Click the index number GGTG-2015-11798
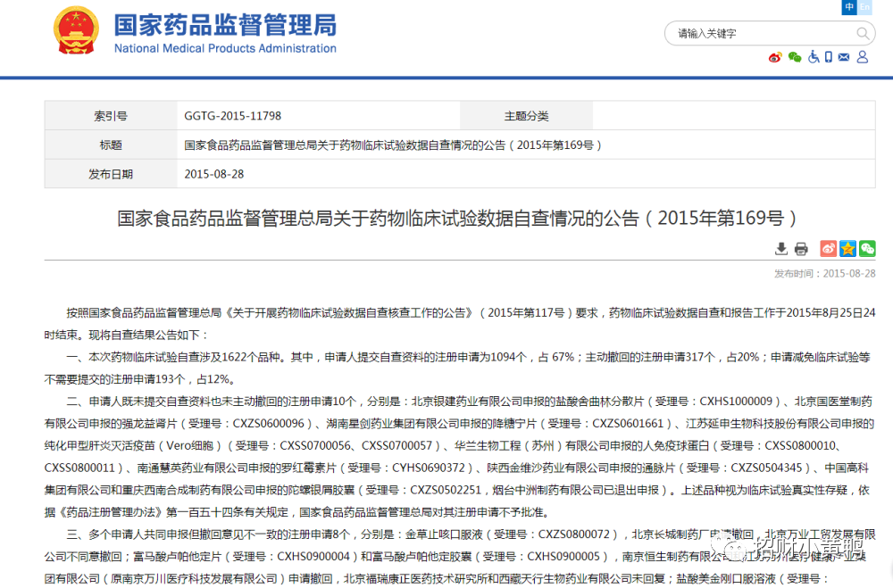Screen dimensions: 893x588 233,116
